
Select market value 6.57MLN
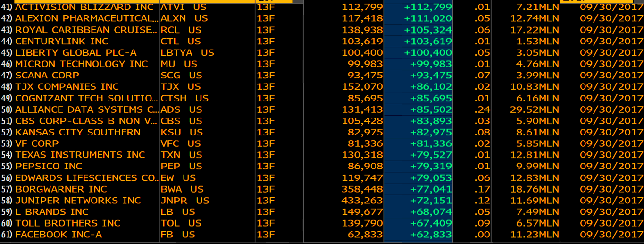(x=538, y=223)
